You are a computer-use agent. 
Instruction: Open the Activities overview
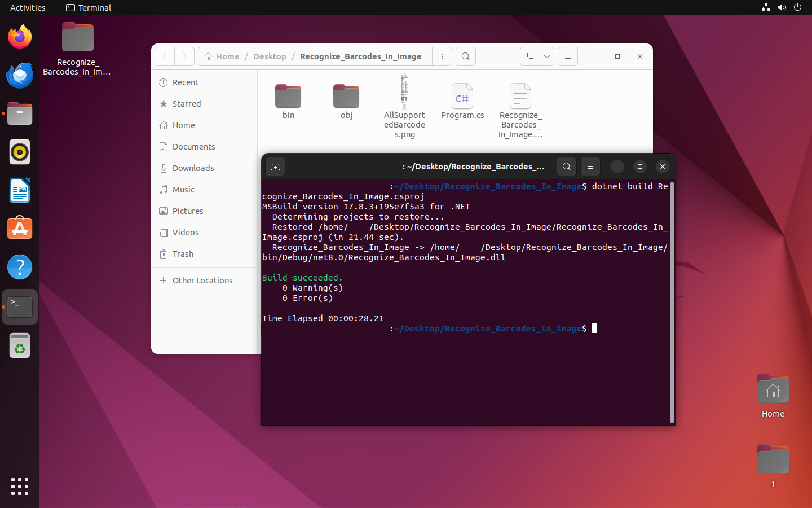pyautogui.click(x=28, y=8)
